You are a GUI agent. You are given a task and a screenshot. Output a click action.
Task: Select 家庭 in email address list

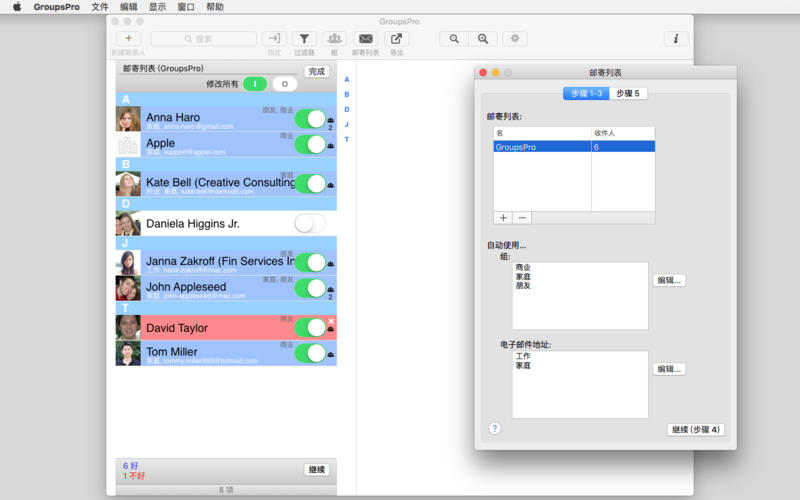[x=523, y=365]
